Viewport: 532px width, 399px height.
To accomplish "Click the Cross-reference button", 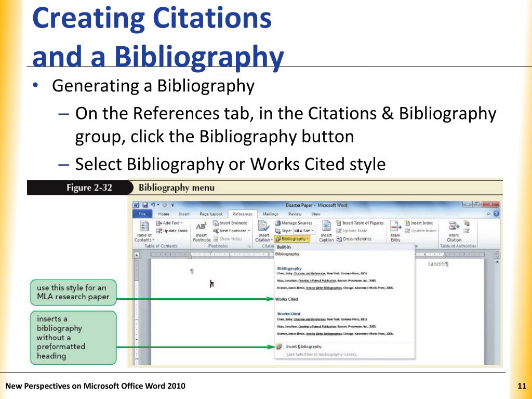I will 354,239.
